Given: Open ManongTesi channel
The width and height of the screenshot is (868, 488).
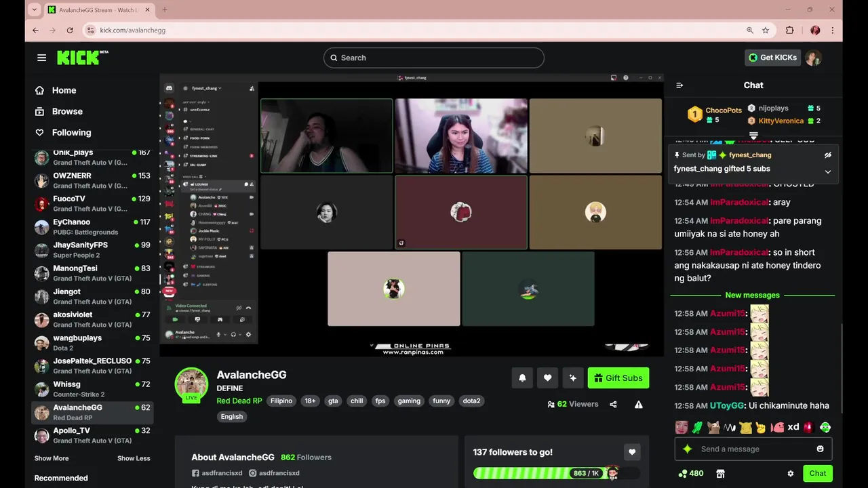Looking at the screenshot, I should point(92,273).
